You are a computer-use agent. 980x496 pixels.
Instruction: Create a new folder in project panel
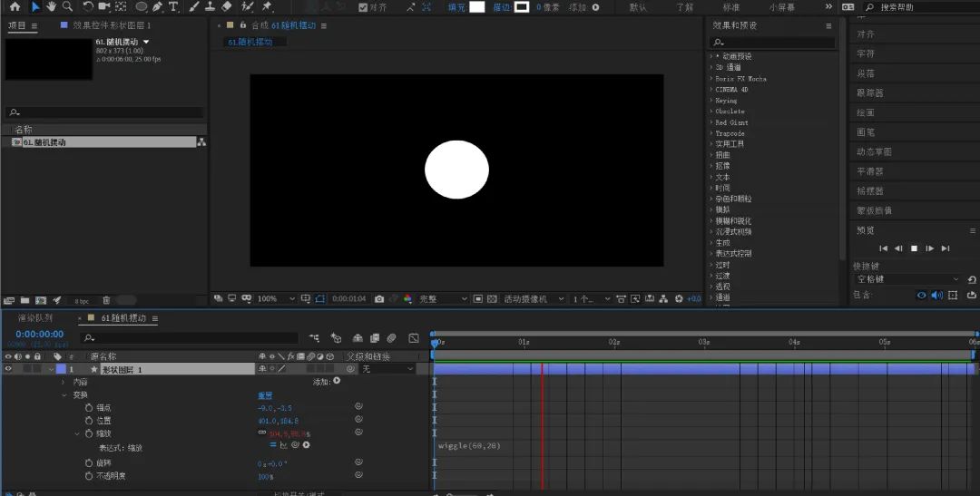(x=25, y=300)
